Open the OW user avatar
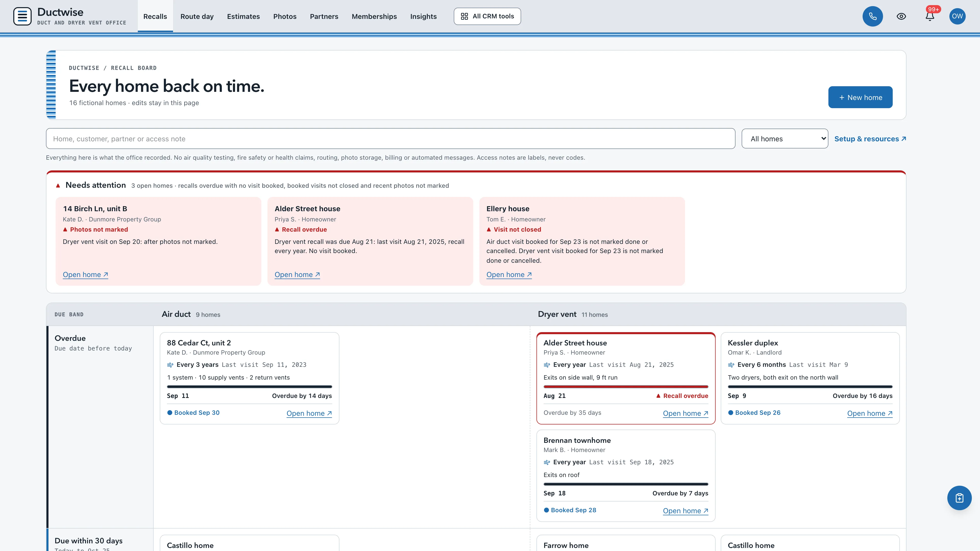The height and width of the screenshot is (551, 980). [x=957, y=16]
